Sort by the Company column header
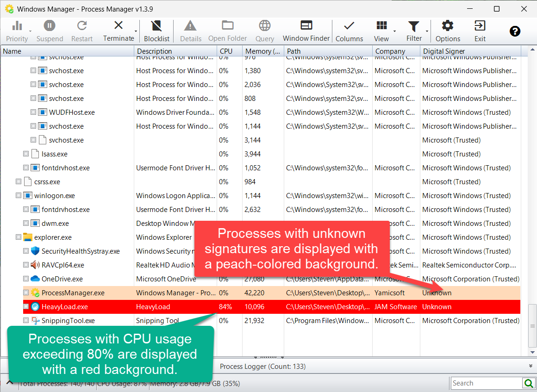The width and height of the screenshot is (537, 392). (x=396, y=51)
